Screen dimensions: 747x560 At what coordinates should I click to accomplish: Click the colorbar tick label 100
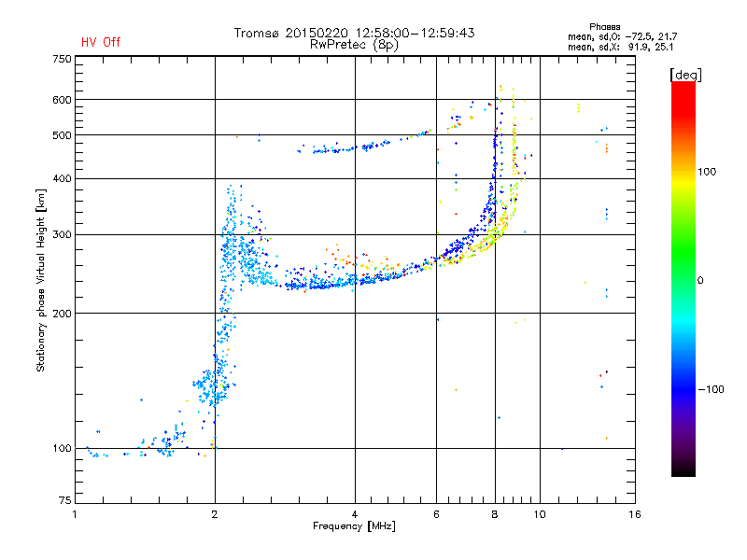point(707,172)
